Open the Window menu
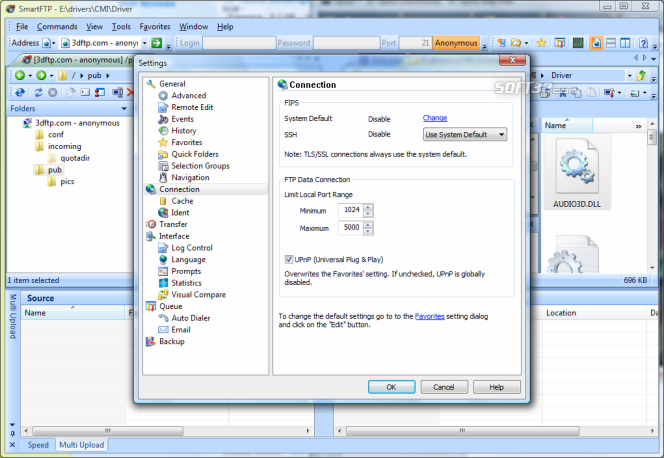Screen dimensions: 664x458 coord(193,27)
